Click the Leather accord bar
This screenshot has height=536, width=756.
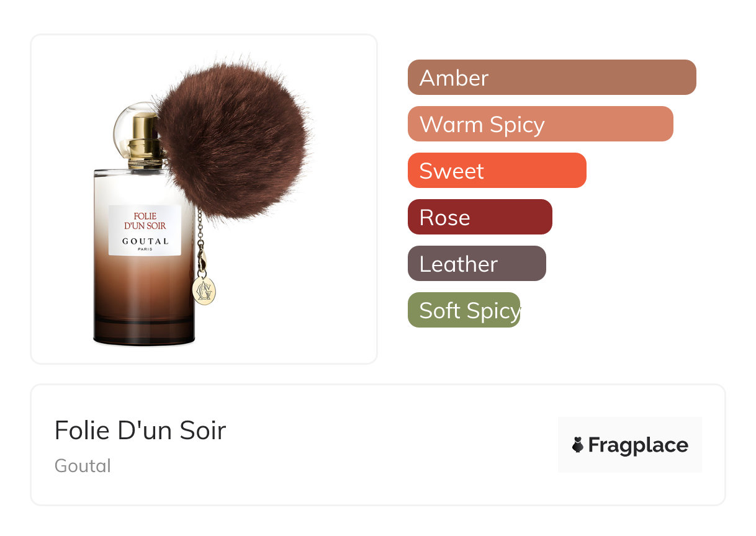[477, 264]
